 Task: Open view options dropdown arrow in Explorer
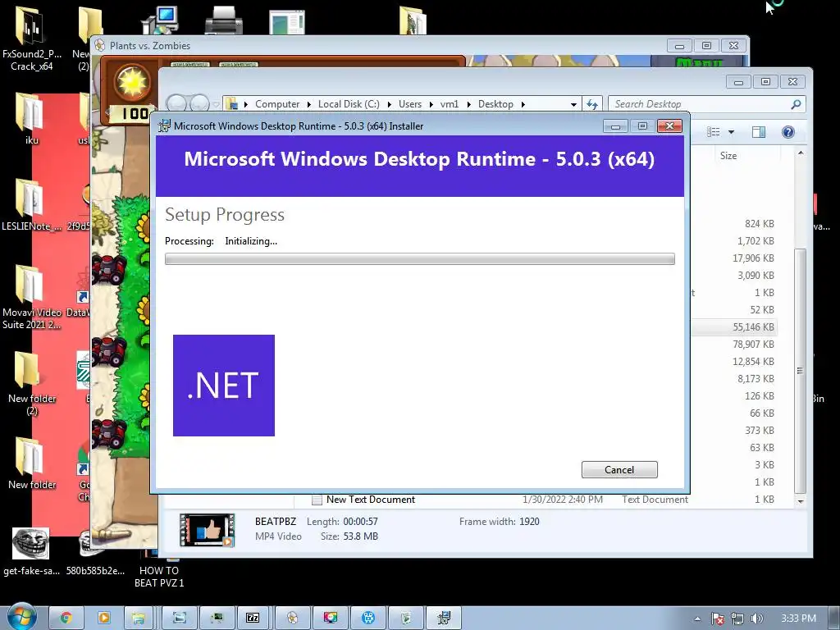point(731,132)
